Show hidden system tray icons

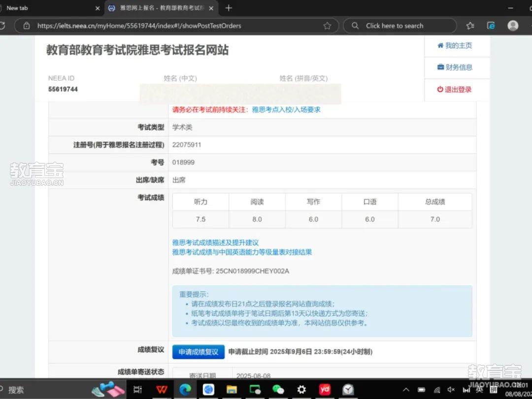pos(406,390)
